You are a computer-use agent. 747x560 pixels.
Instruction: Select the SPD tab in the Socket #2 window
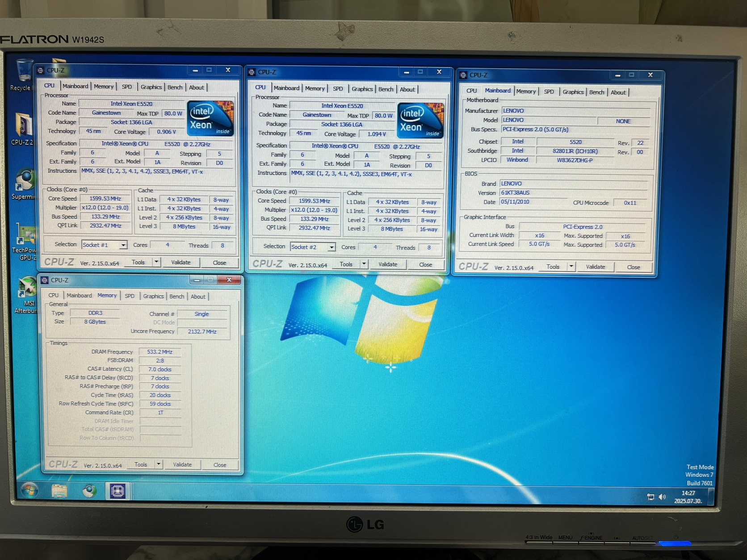coord(338,89)
